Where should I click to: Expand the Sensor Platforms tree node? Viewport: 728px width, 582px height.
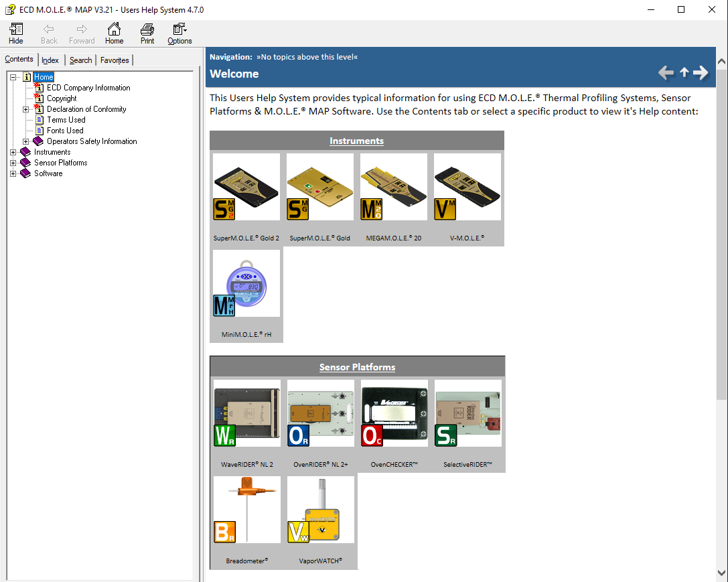click(x=13, y=163)
